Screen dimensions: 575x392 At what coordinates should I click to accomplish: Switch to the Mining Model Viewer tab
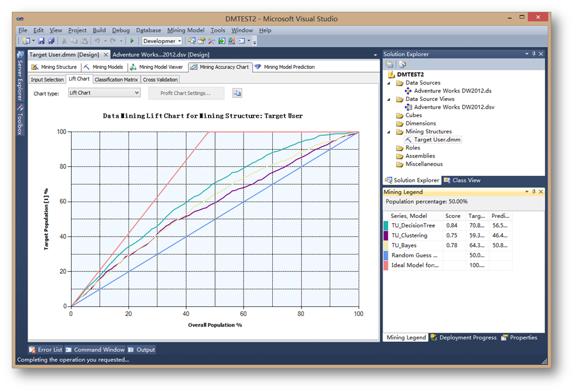(157, 67)
